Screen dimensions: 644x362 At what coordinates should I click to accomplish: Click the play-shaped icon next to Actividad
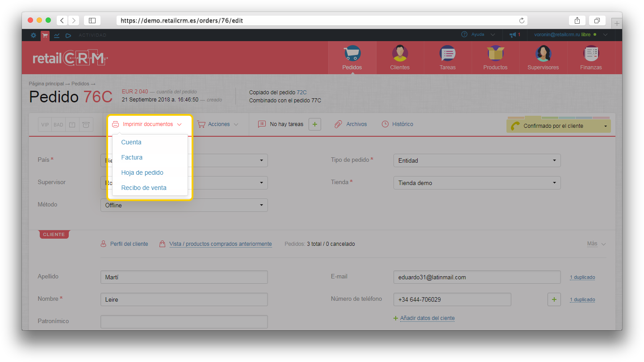point(68,35)
